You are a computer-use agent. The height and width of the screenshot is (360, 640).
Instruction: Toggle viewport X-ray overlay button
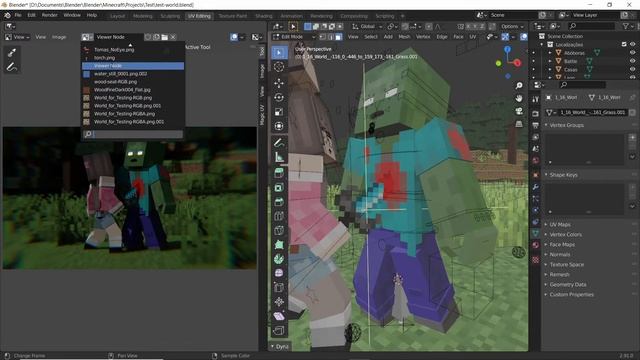[x=524, y=37]
